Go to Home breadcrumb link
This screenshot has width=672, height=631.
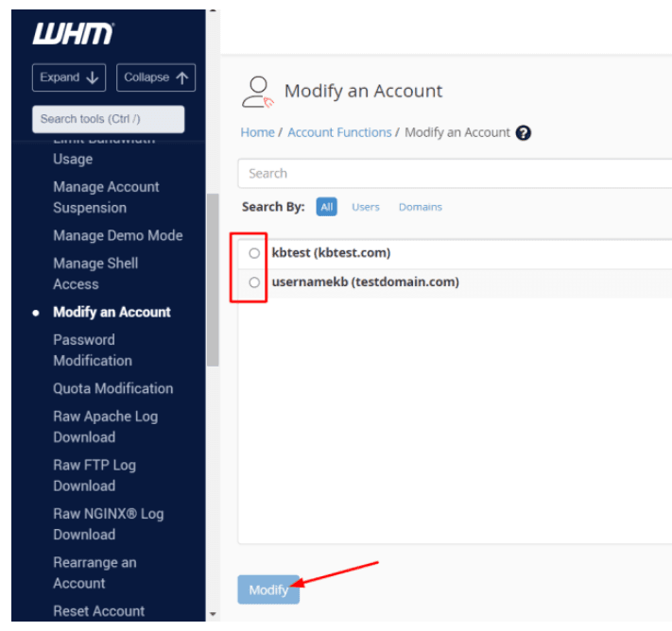pos(257,132)
